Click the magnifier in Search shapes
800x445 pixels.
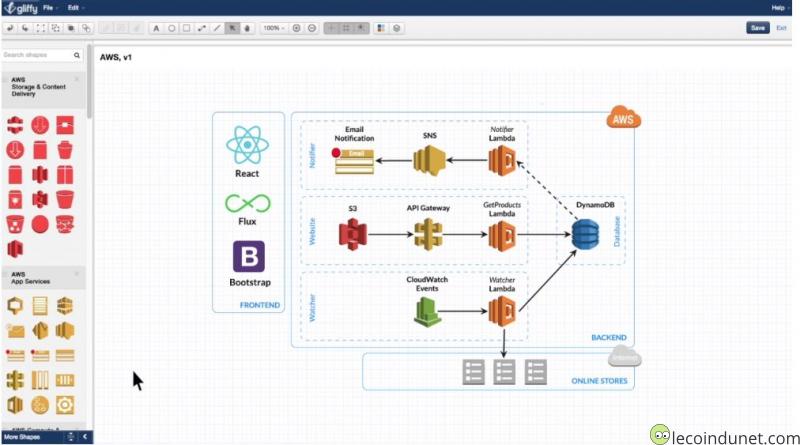[x=77, y=55]
